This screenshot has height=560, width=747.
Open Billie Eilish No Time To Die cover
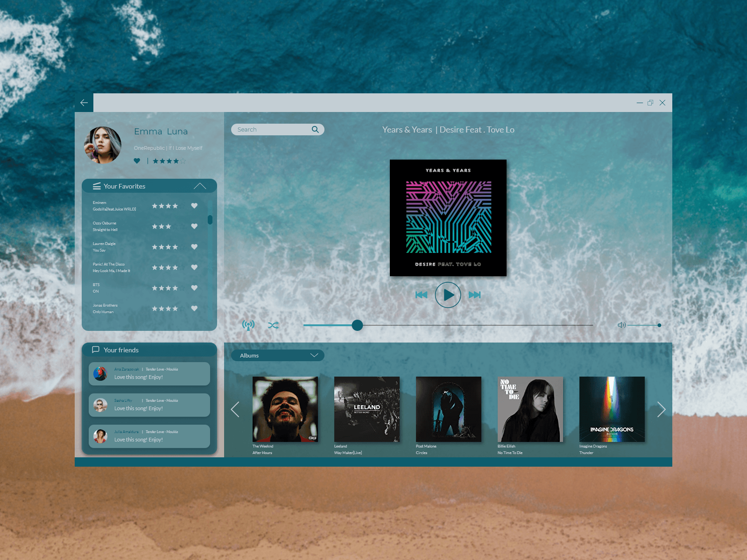(x=530, y=409)
